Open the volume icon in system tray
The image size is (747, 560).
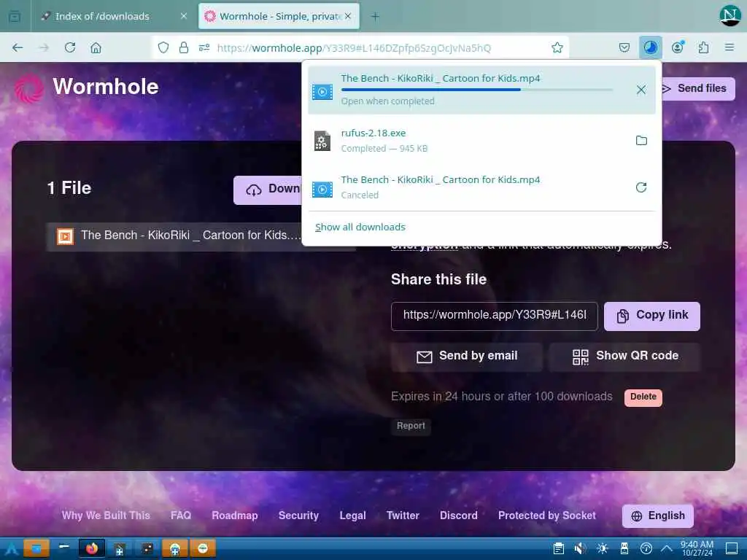click(x=580, y=549)
